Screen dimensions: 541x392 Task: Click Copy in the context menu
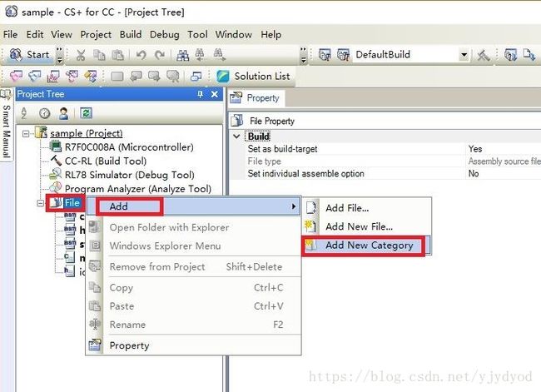tap(193, 288)
